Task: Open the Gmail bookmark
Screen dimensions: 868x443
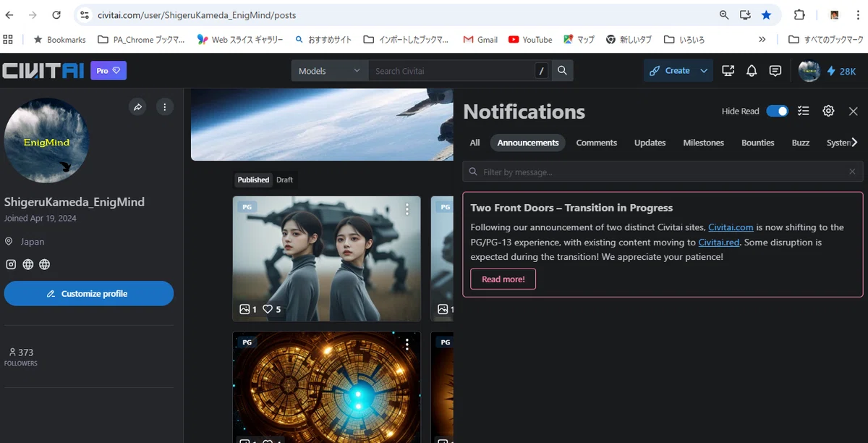Action: click(480, 40)
